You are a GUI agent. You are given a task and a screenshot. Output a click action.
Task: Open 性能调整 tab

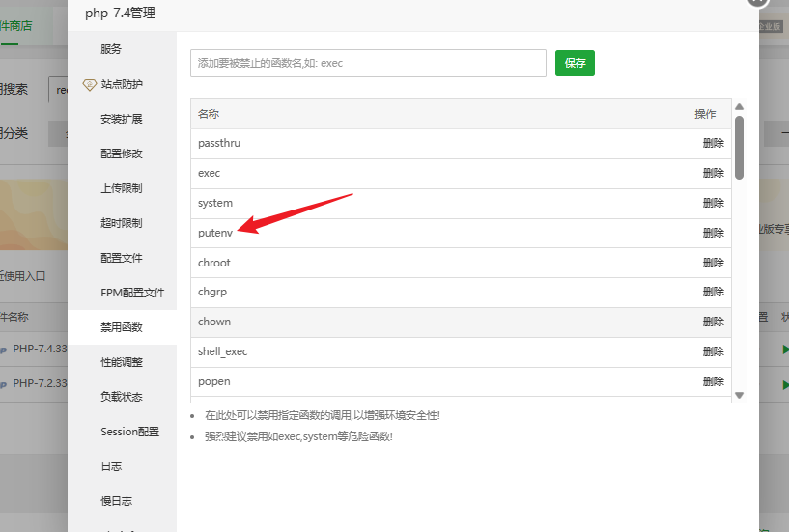[x=122, y=362]
